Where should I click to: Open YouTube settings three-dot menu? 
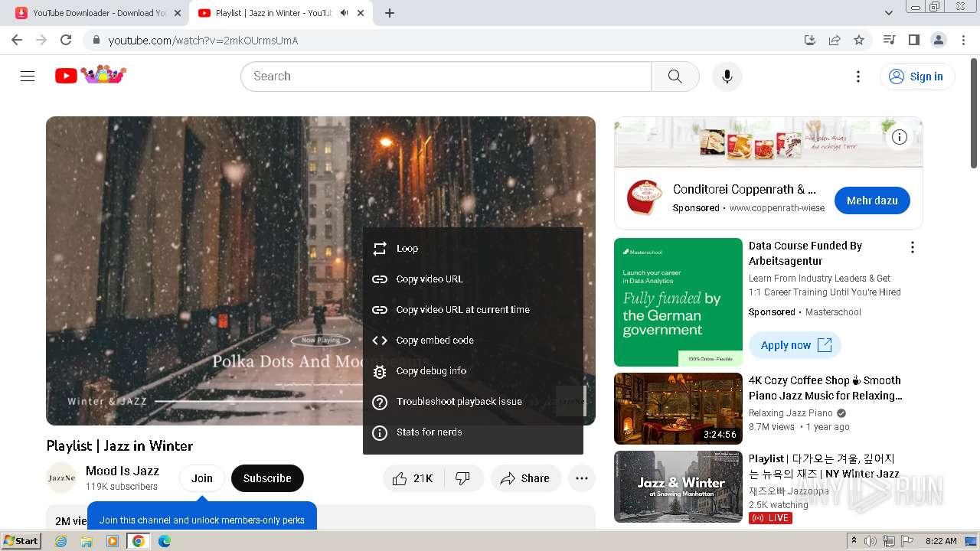click(858, 76)
